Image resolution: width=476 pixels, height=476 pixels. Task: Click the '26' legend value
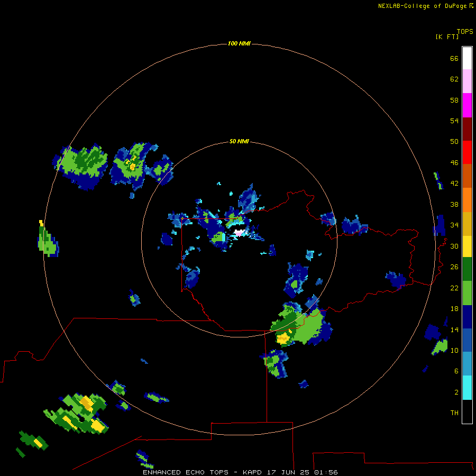(x=454, y=267)
